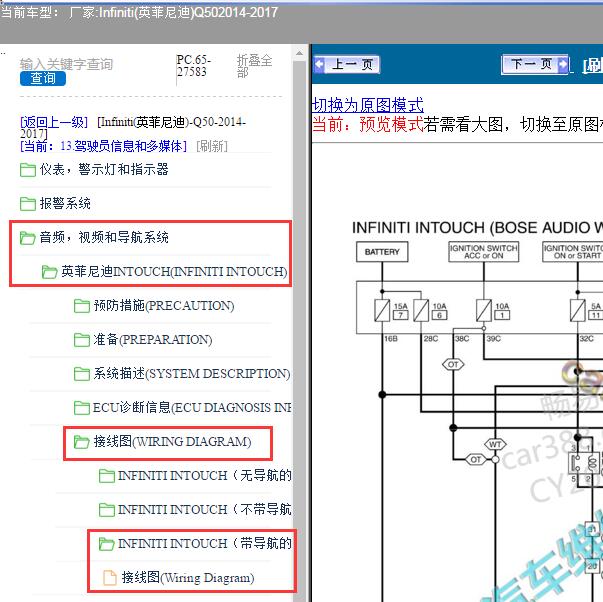Click document icon for 接线图(Wiring Diagram)
603x602 pixels.
click(110, 578)
